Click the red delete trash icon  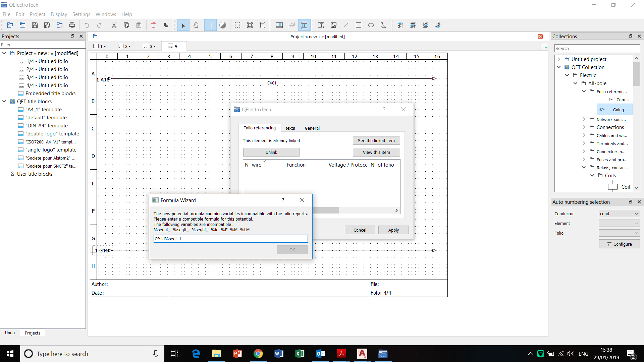[154, 25]
